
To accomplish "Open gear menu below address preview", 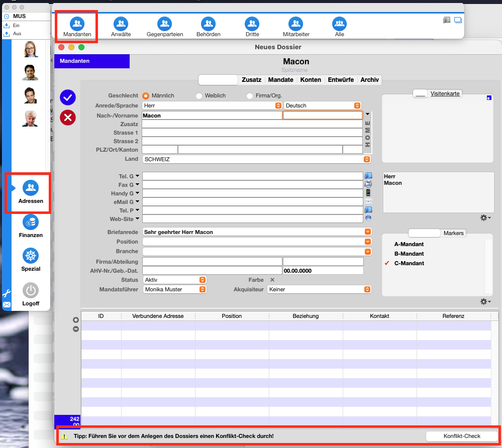I will tap(485, 218).
